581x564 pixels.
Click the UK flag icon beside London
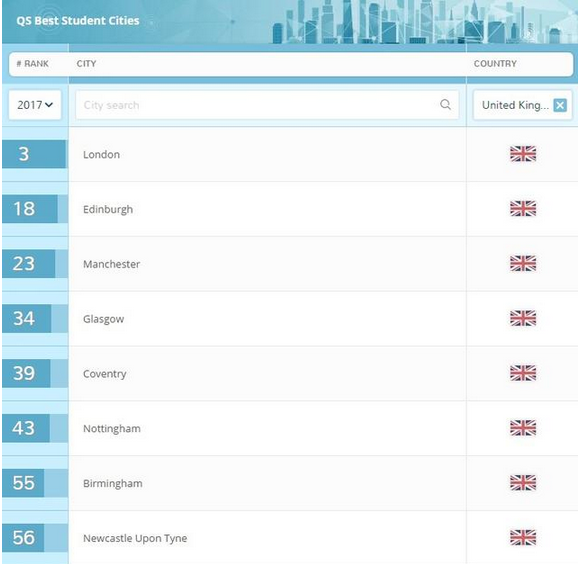pyautogui.click(x=523, y=154)
